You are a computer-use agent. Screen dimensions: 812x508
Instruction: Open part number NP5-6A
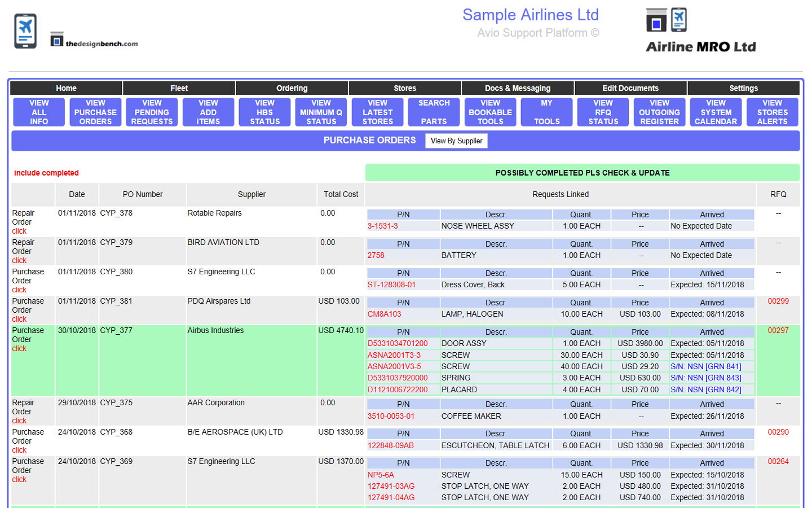[x=381, y=475]
